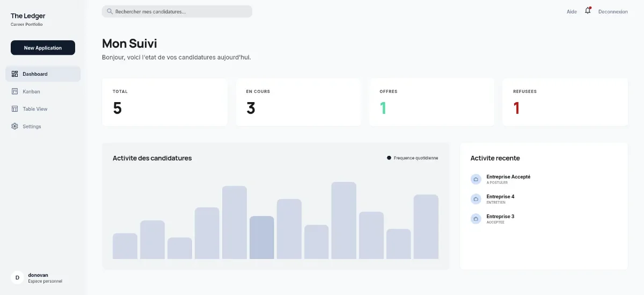644x295 pixels.
Task: Select the OFFRES stat card
Action: 431,103
